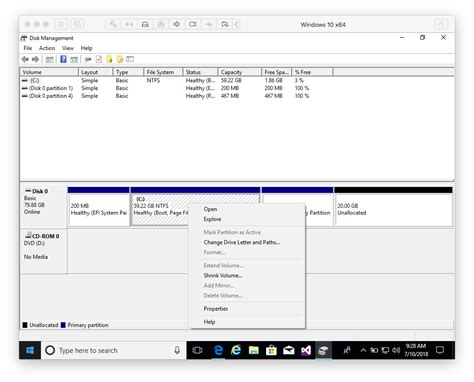Open the Help menu in menu bar
Screen dimensions: 474x382
pos(86,48)
